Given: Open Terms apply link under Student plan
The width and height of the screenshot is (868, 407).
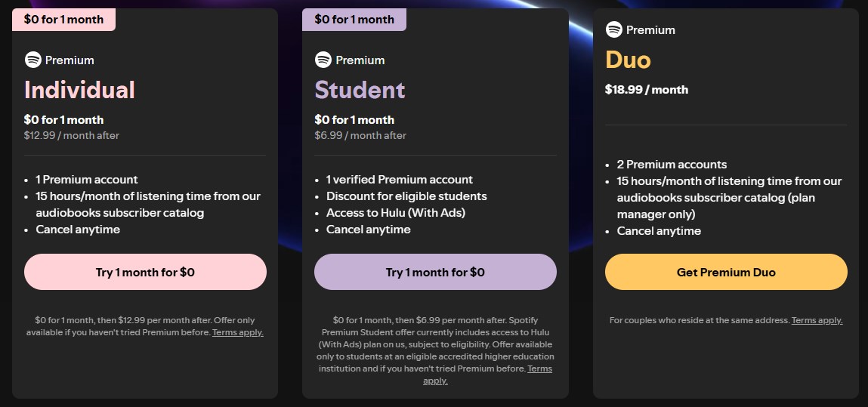Looking at the screenshot, I should [487, 375].
